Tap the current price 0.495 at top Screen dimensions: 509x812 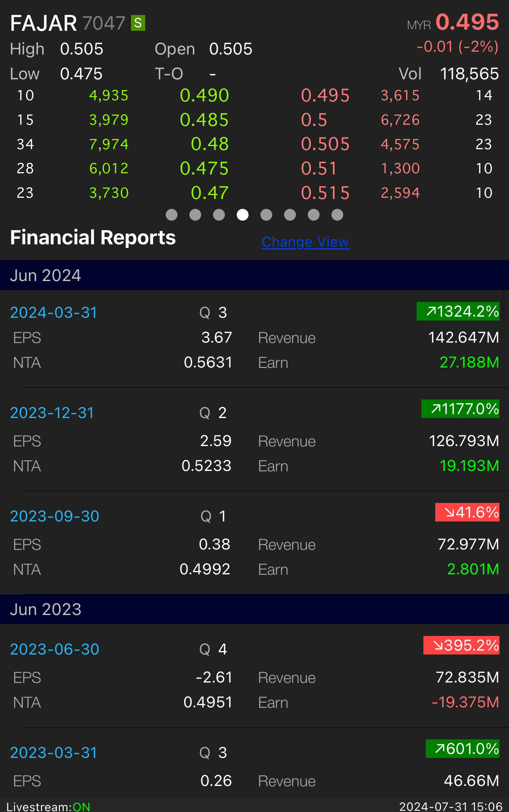coord(468,22)
